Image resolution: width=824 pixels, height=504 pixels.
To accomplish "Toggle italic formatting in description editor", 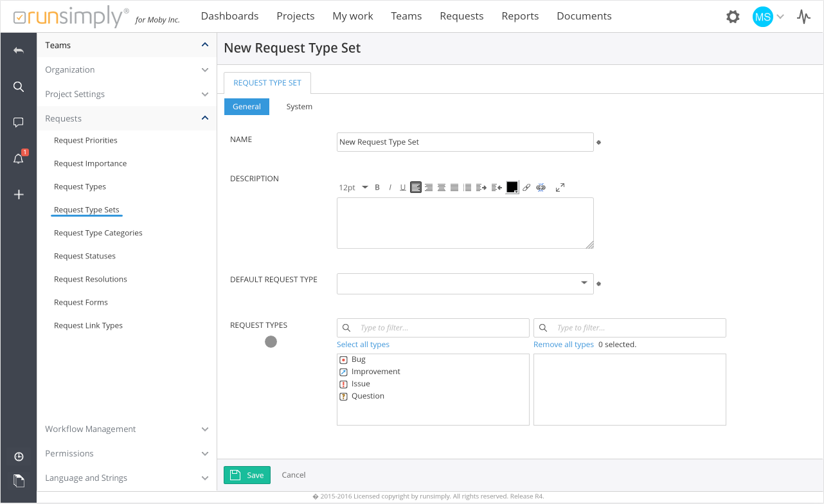I will pos(390,188).
